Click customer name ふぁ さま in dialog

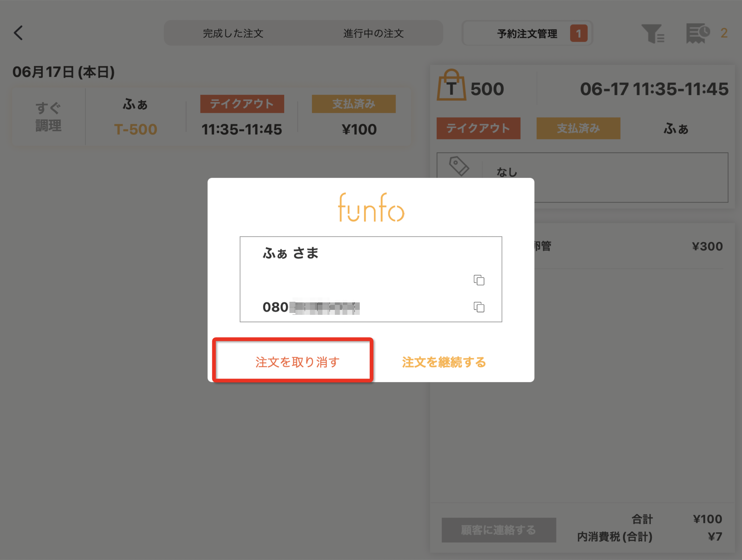tap(290, 253)
